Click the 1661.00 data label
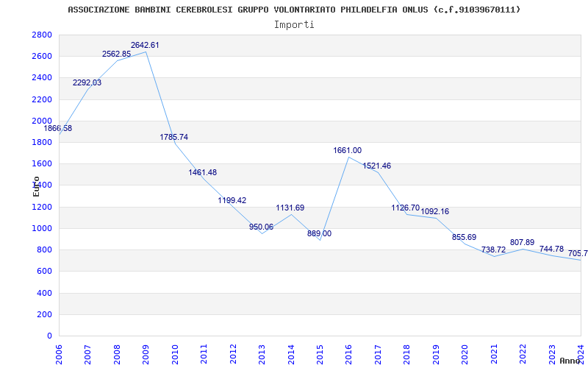Screen dimensions: 588x368 [348, 150]
